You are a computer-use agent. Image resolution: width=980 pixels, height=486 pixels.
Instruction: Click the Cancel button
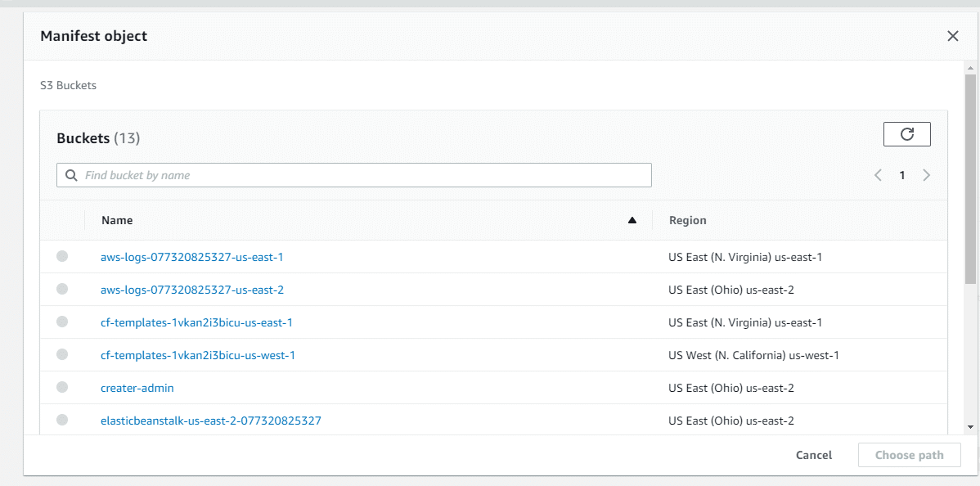(814, 456)
